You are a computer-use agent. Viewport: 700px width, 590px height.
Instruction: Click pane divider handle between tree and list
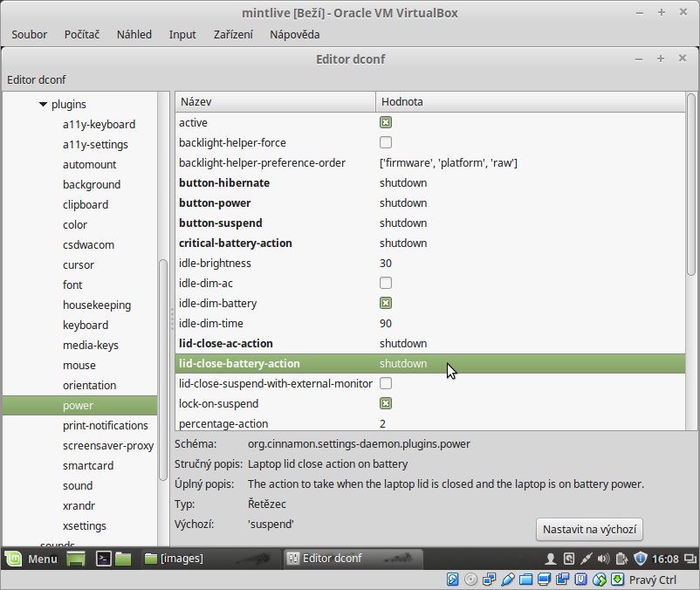(172, 319)
